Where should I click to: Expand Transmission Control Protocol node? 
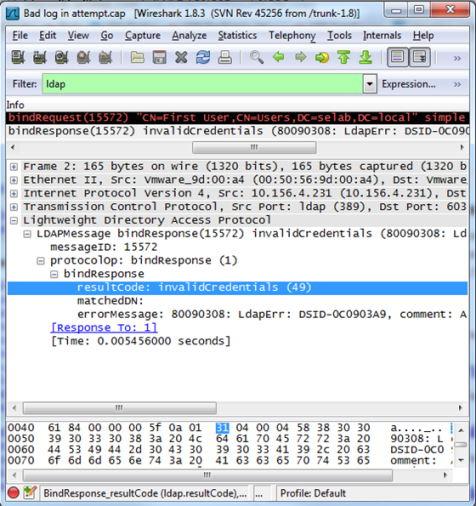(14, 207)
